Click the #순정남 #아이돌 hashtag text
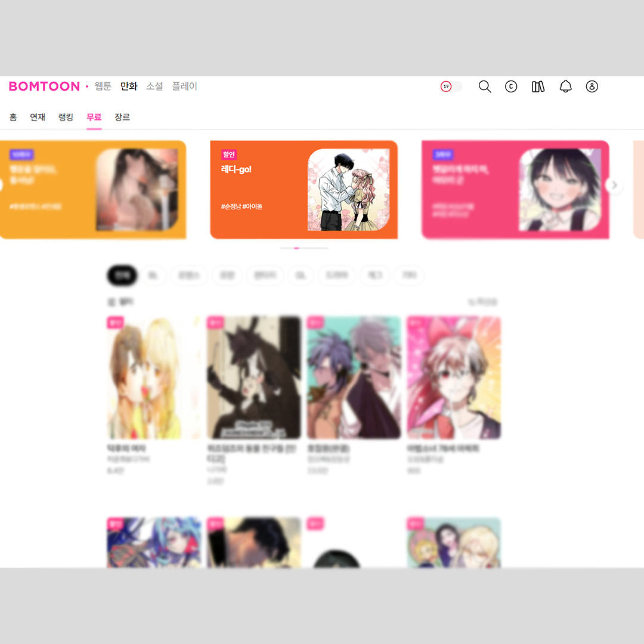Screen dimensions: 644x644 (x=241, y=206)
